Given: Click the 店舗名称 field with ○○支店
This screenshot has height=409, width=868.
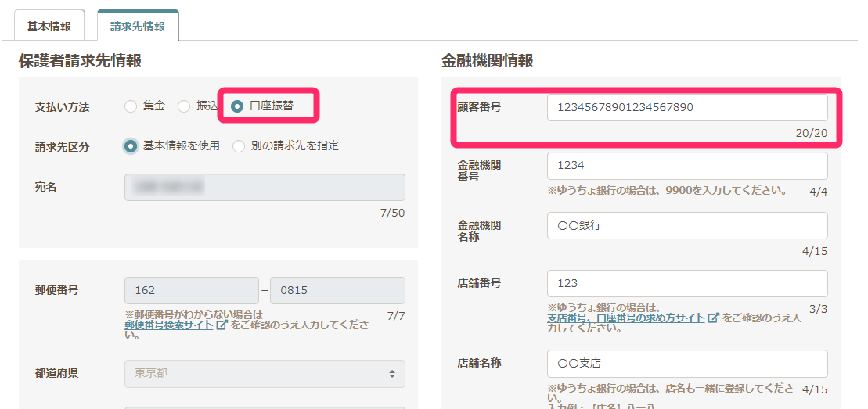Looking at the screenshot, I should 686,364.
